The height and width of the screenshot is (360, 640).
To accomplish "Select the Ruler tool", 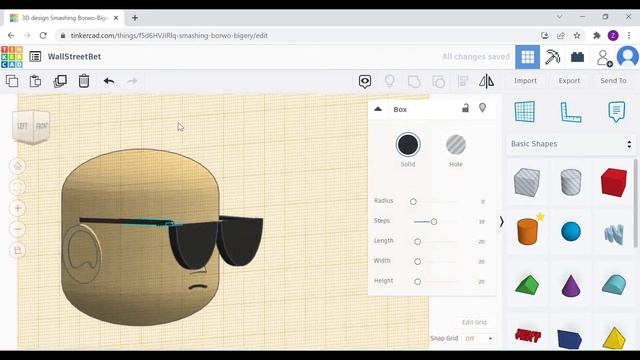I will coord(571,112).
